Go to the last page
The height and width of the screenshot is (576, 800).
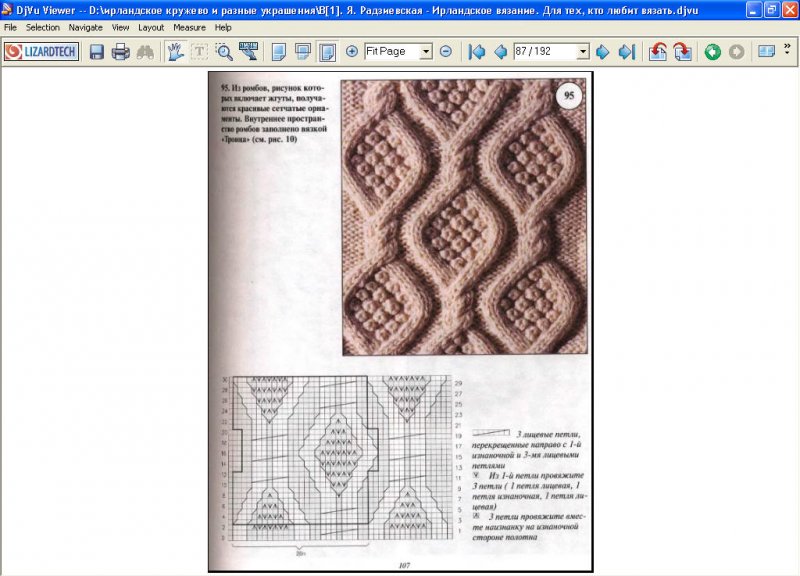627,52
